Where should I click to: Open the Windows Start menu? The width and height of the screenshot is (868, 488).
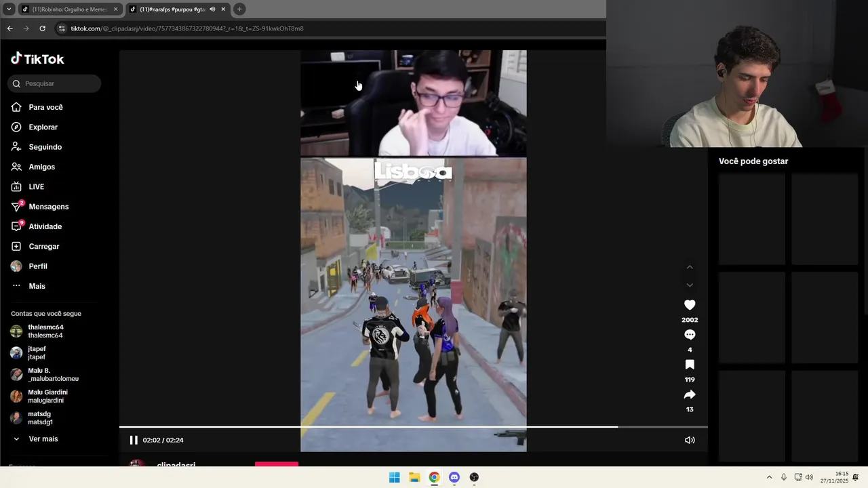[x=394, y=477]
